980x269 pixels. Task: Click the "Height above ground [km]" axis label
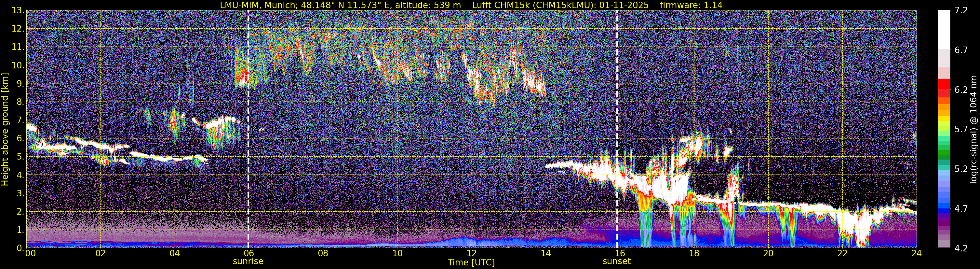coord(5,129)
